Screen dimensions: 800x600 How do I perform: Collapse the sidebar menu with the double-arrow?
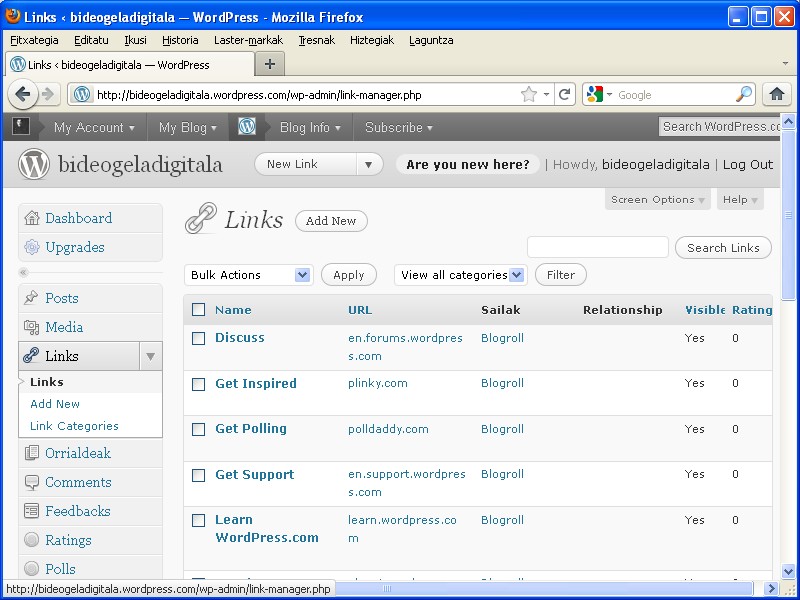23,272
